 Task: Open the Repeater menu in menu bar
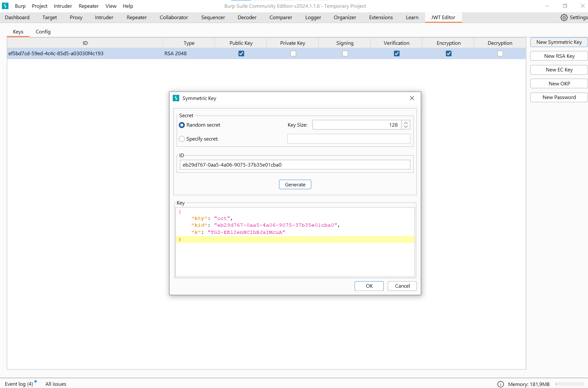[89, 6]
